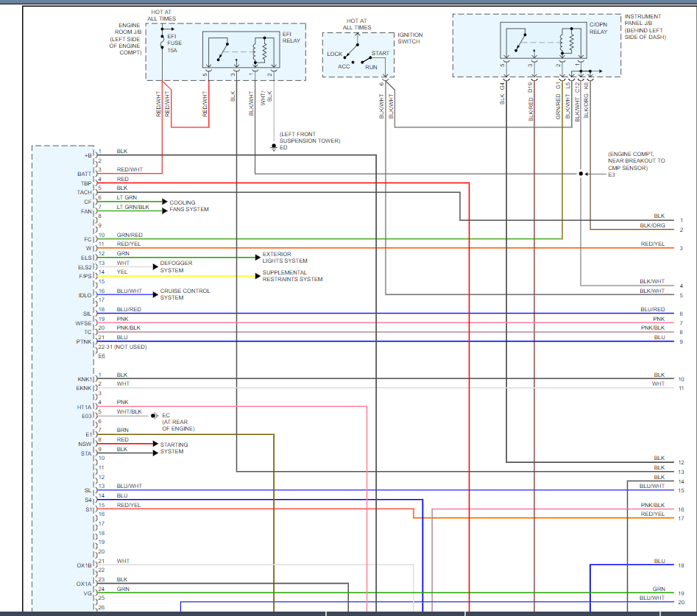Click the EXTERIOR LIGHTS SYSTEM reference
Viewport: 697px width, 616px height.
tap(285, 258)
